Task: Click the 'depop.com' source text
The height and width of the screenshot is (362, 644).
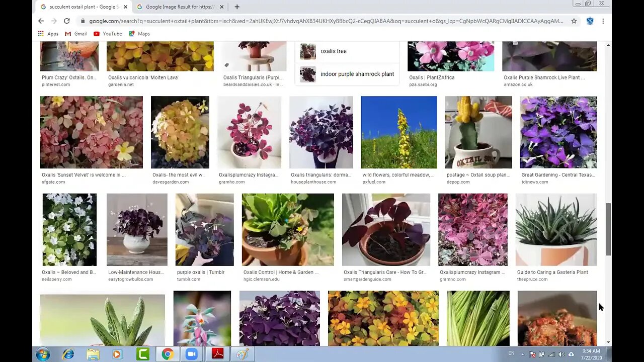Action: (x=458, y=182)
